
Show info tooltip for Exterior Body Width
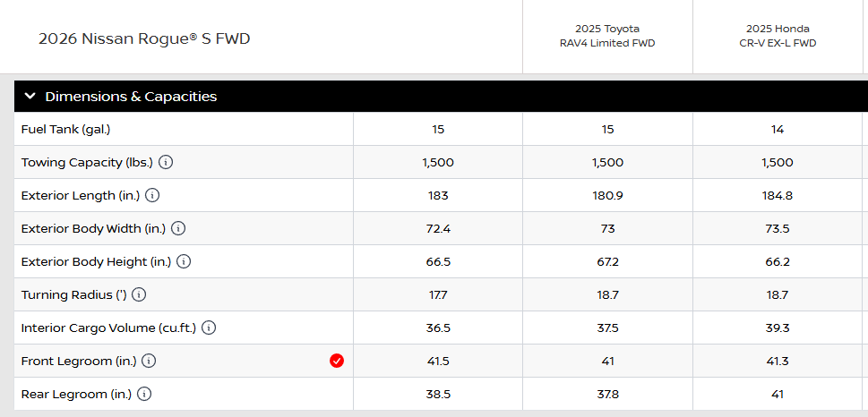(178, 228)
